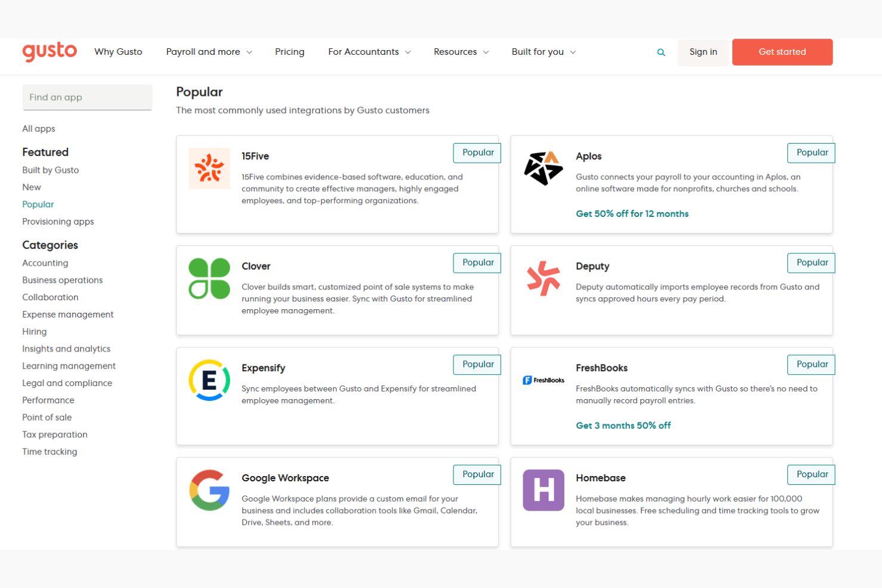Click the Google Workspace icon
Image resolution: width=882 pixels, height=588 pixels.
tap(209, 490)
